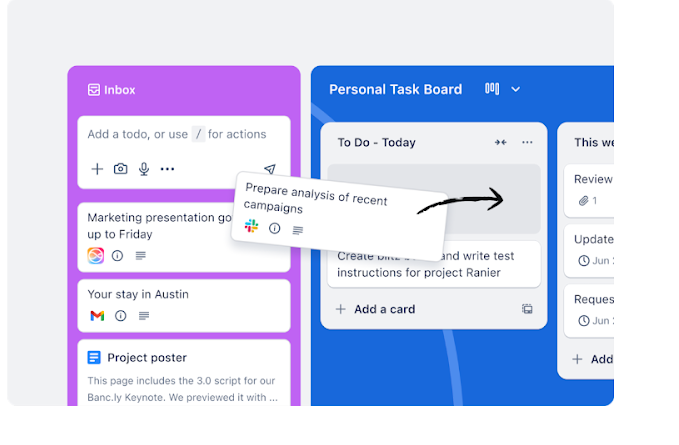Collapse the To Do - Today list

pos(501,142)
